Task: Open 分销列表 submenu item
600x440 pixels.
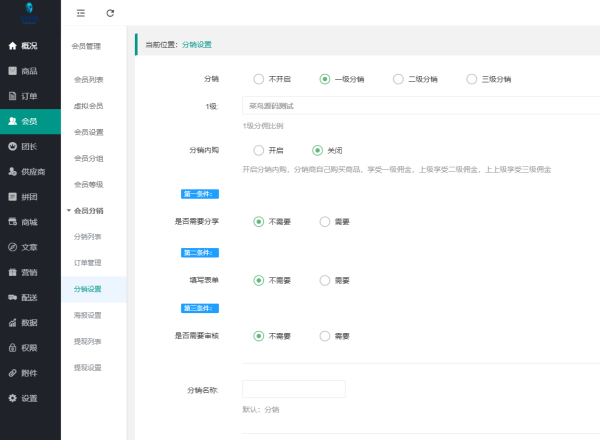Action: (x=88, y=237)
